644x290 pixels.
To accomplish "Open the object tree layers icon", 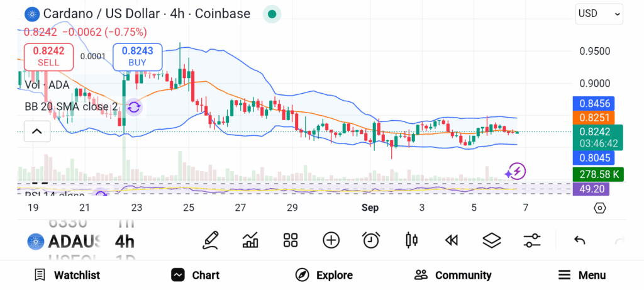I will 491,240.
